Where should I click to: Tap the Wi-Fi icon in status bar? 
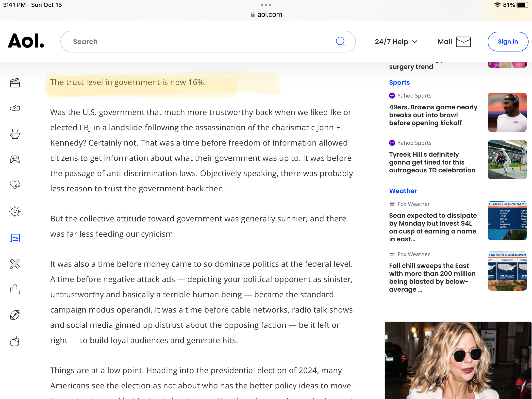498,5
